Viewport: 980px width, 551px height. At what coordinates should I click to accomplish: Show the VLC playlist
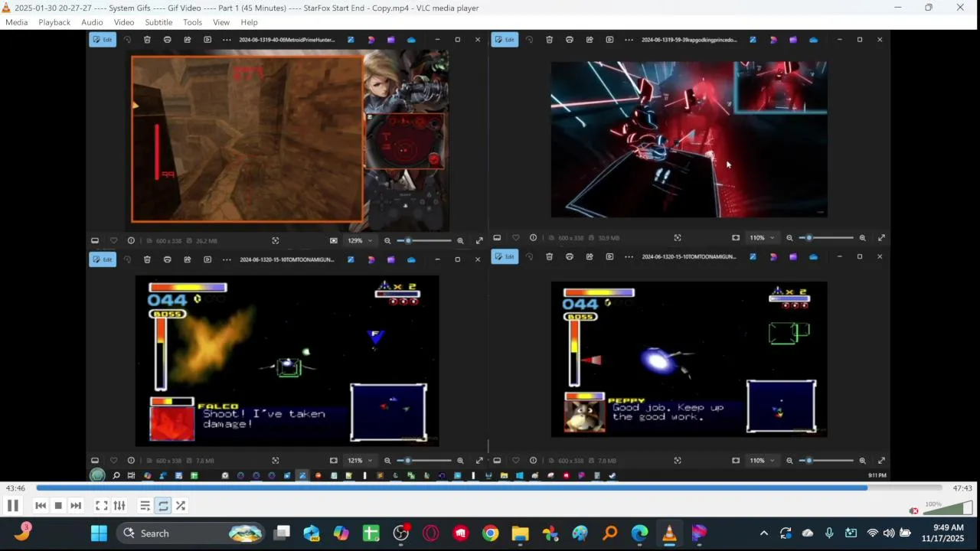145,506
